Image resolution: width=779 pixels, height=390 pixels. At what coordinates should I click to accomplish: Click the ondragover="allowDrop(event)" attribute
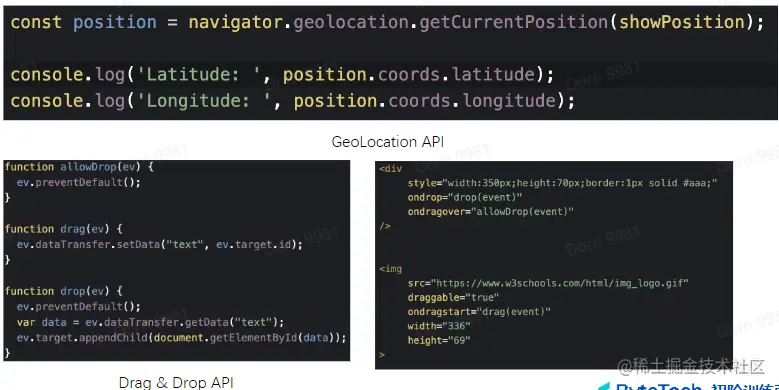(x=490, y=212)
